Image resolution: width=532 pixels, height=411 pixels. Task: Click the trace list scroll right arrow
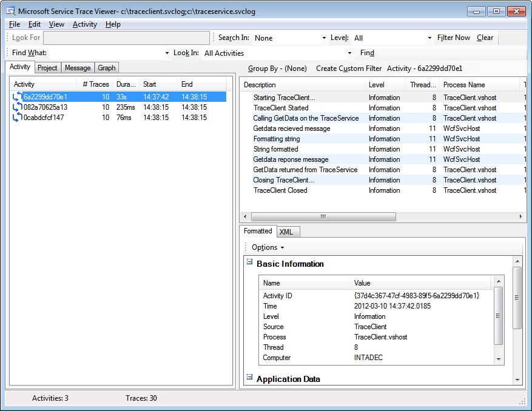521,216
